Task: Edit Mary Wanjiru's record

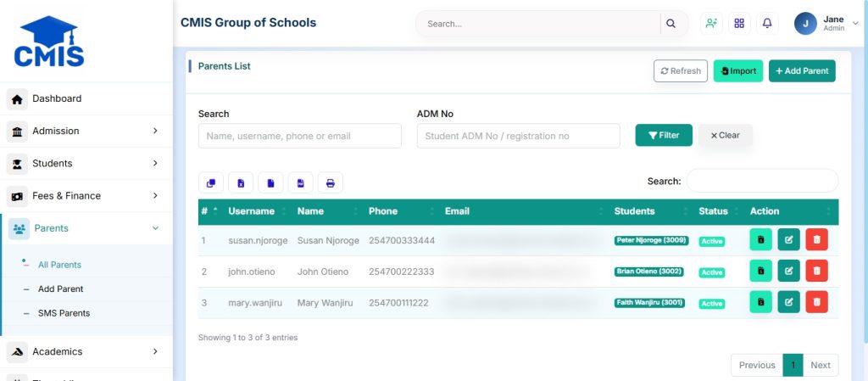Action: point(789,302)
